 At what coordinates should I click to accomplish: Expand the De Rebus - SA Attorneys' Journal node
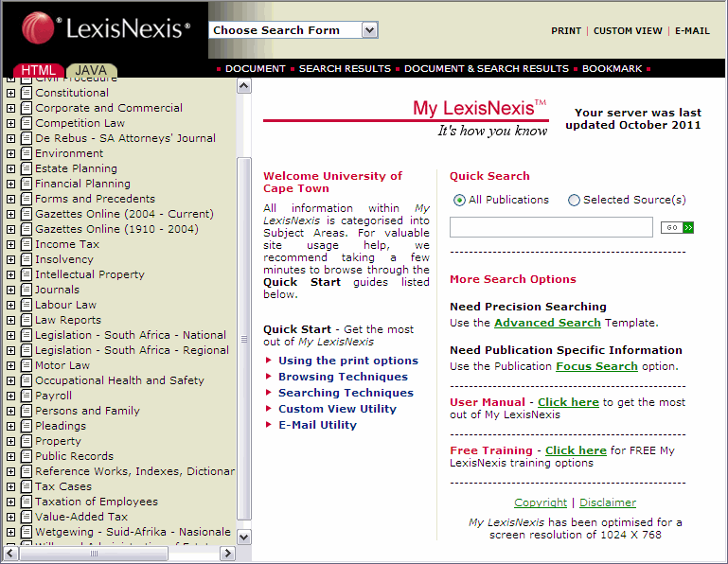pyautogui.click(x=10, y=138)
